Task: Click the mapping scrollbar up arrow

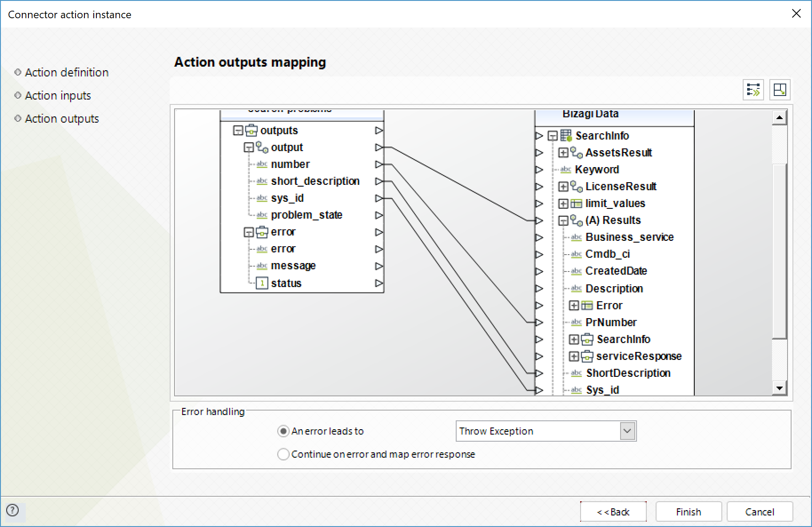Action: pos(780,118)
